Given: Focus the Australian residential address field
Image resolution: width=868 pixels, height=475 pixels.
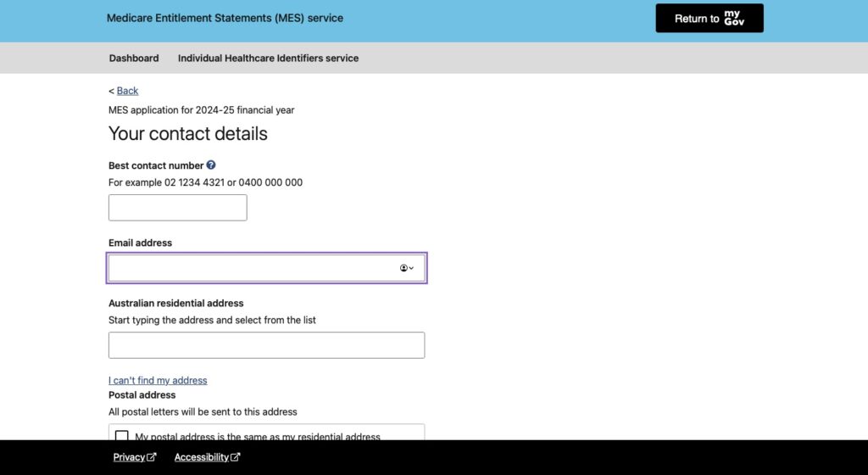Looking at the screenshot, I should (266, 345).
